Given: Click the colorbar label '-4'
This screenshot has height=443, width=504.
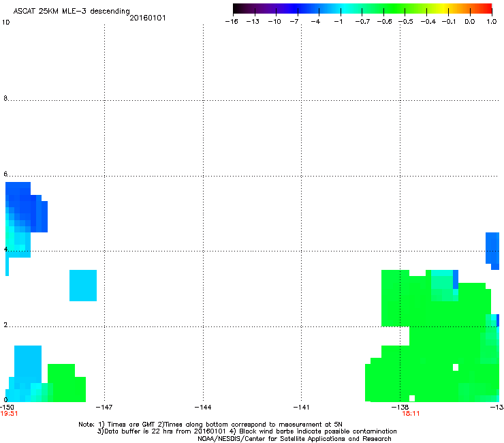Looking at the screenshot, I should [x=315, y=22].
